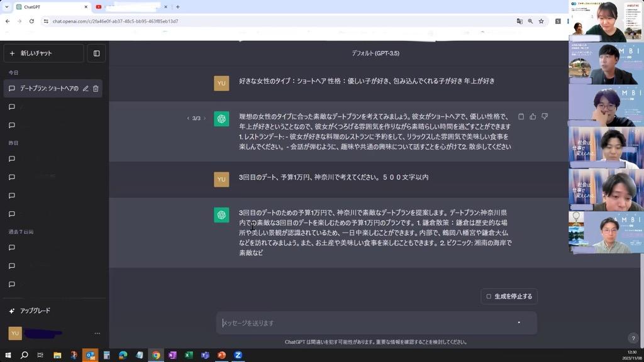Click the アップグレード upgrade link

point(35,310)
